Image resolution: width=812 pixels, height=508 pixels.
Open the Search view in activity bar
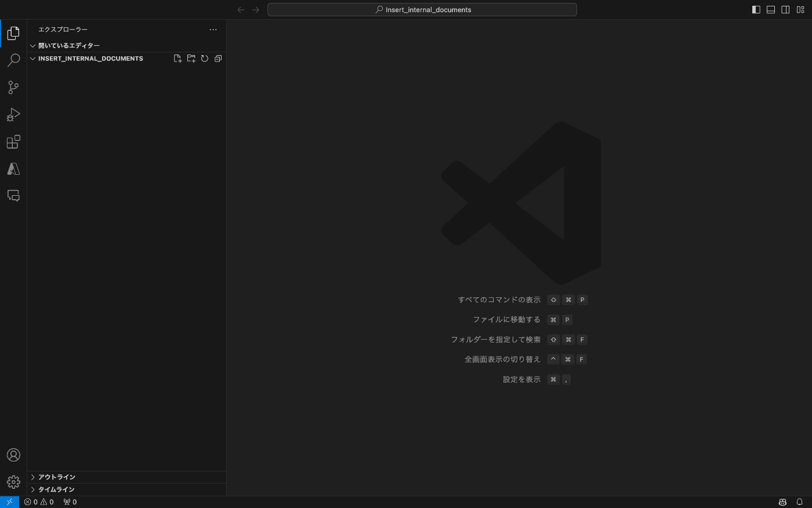tap(13, 60)
